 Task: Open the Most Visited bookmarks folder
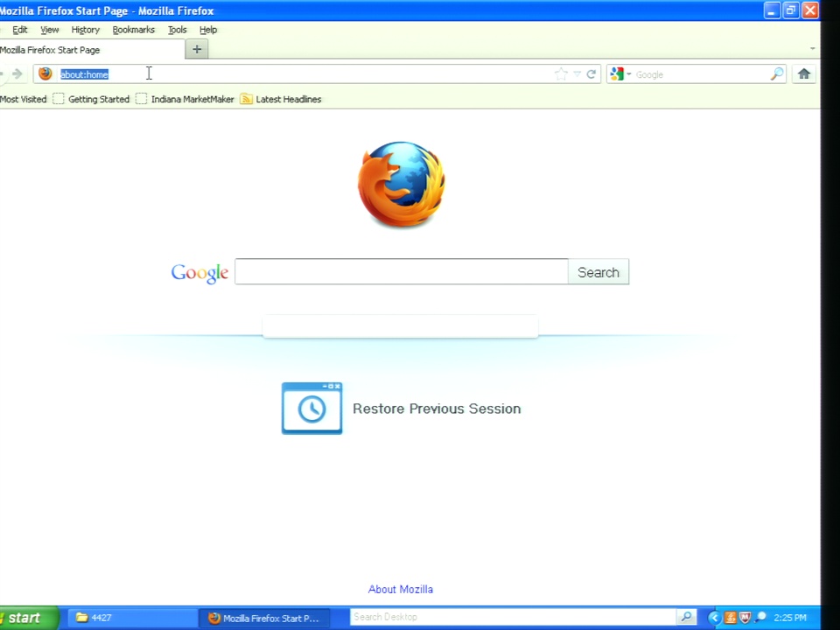pos(23,99)
